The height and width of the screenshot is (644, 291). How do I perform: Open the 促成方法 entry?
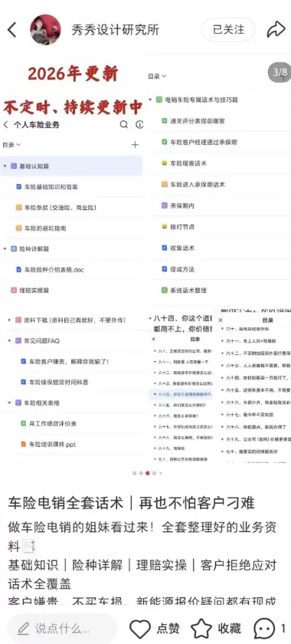click(x=182, y=269)
